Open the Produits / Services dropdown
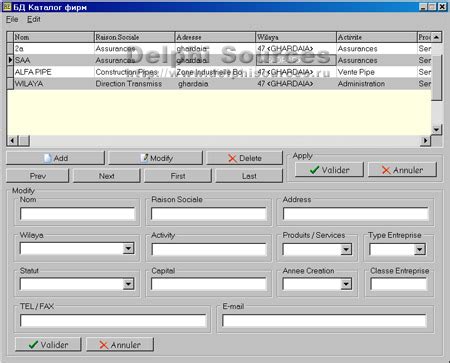Image resolution: width=450 pixels, height=363 pixels. [x=346, y=249]
